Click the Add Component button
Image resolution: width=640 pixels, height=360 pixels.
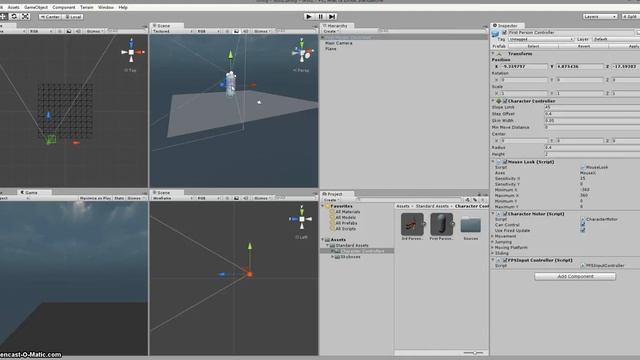[575, 276]
